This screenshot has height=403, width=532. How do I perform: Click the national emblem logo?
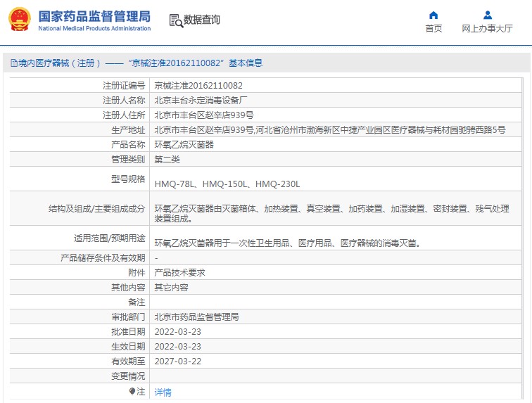point(20,20)
